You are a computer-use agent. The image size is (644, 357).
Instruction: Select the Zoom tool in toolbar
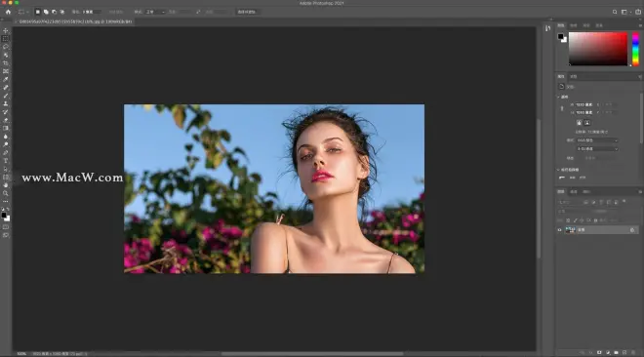(x=5, y=193)
